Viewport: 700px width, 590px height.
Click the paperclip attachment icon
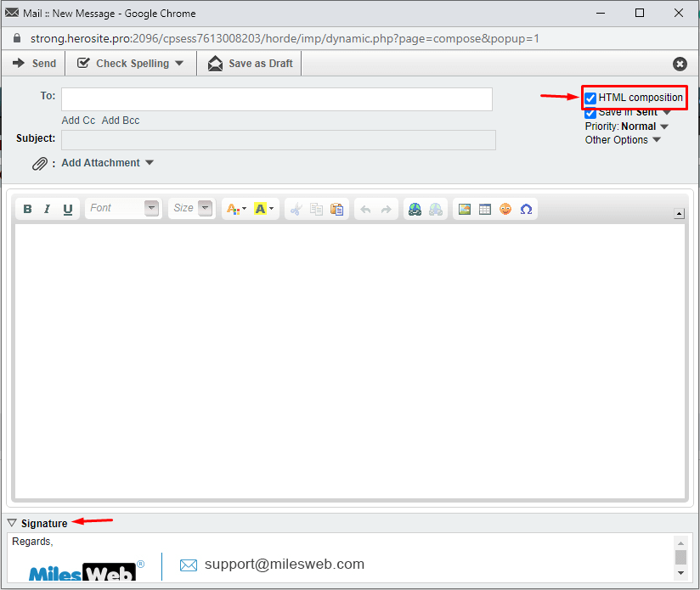(40, 164)
